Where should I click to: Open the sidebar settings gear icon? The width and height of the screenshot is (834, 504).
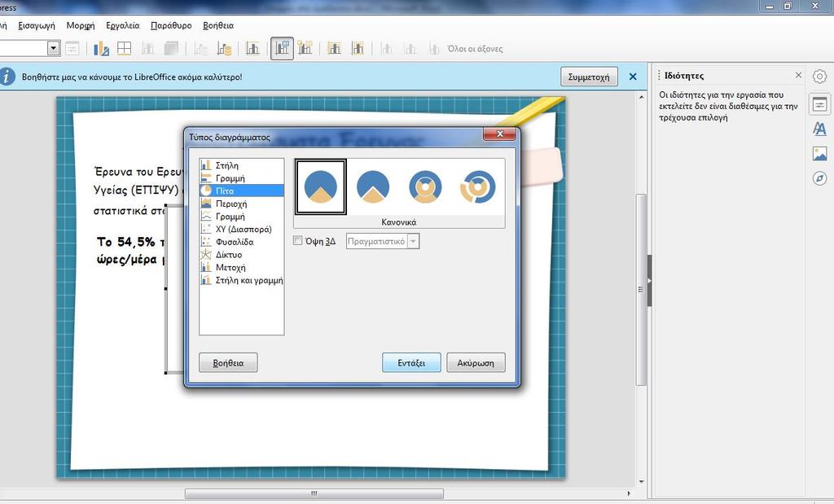(819, 77)
